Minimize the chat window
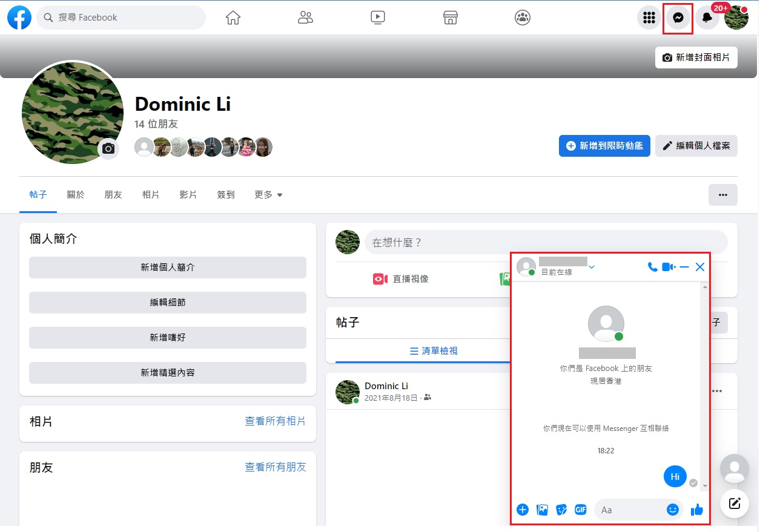 684,267
